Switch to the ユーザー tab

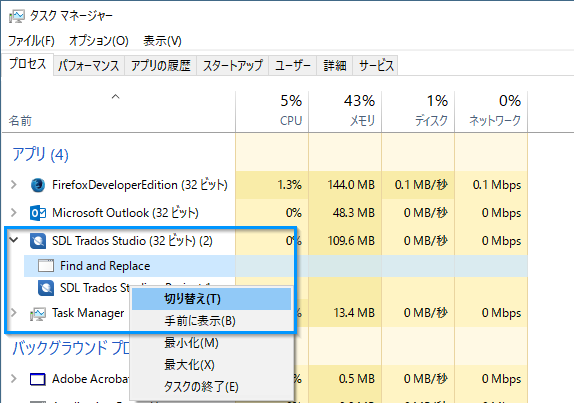(x=293, y=66)
